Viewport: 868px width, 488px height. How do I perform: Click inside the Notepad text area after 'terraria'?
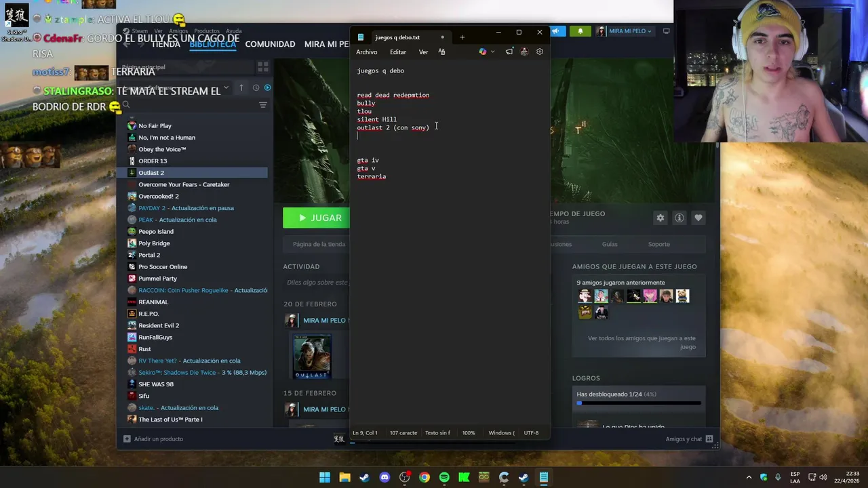point(388,176)
